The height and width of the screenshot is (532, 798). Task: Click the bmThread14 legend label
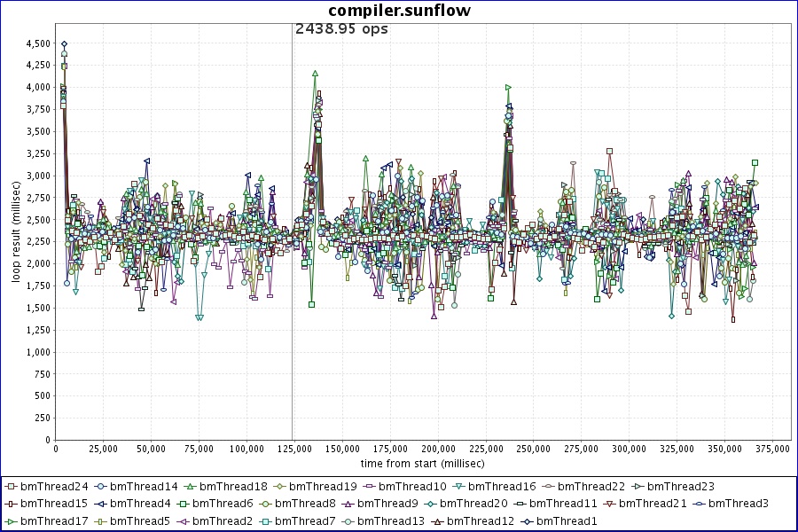144,487
